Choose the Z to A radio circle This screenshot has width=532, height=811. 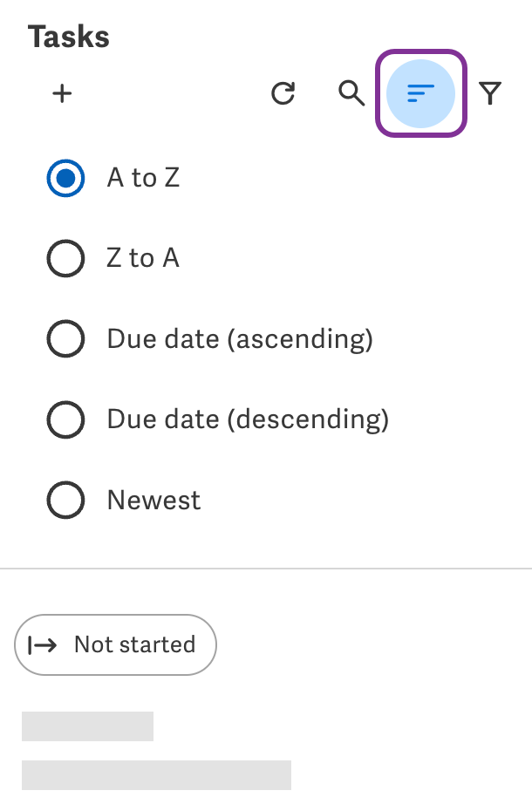pos(65,258)
